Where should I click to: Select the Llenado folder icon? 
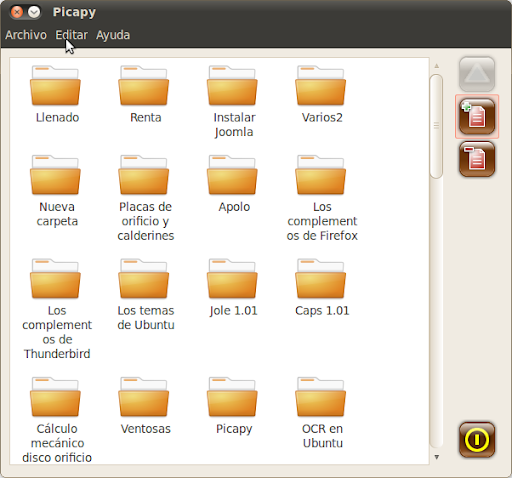[55, 86]
